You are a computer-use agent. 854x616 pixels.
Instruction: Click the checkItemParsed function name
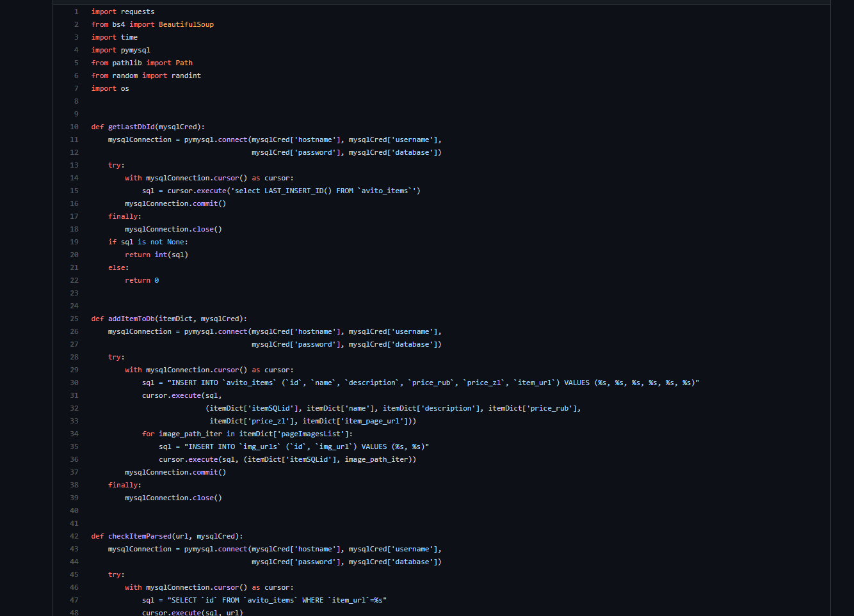[140, 536]
